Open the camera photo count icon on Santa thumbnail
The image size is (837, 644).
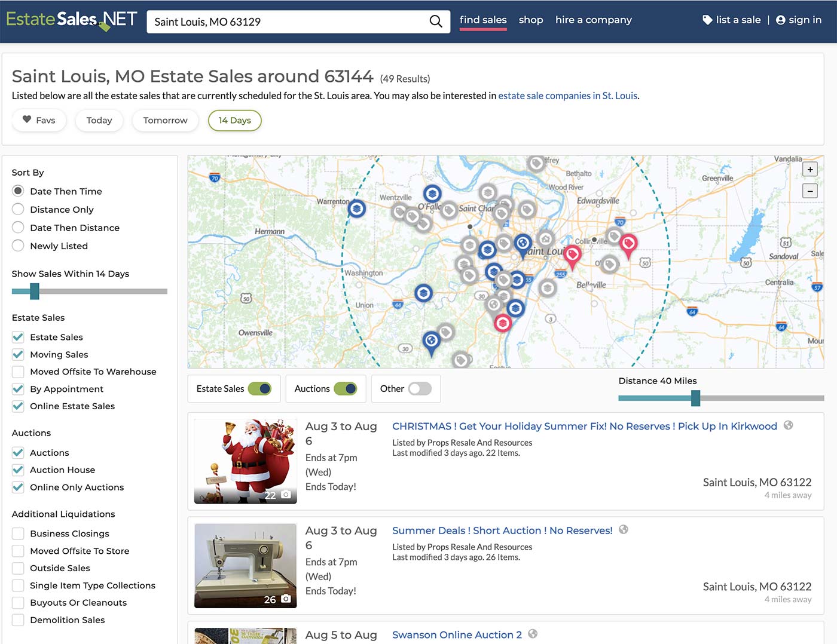(x=286, y=495)
